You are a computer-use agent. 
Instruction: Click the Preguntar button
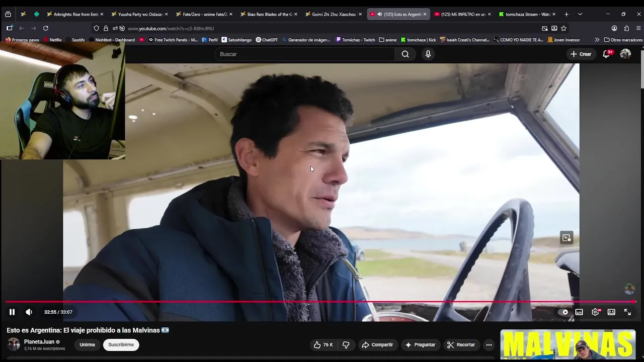420,345
